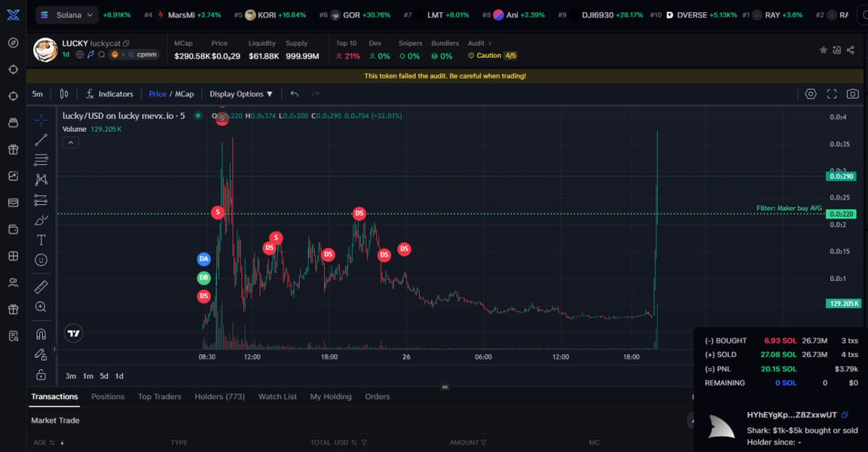Select the ruler measure tool
The width and height of the screenshot is (868, 452).
coord(41,287)
